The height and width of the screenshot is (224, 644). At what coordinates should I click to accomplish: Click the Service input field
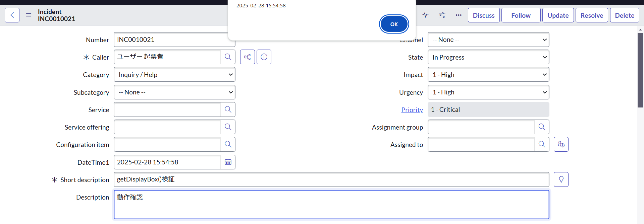(x=167, y=109)
